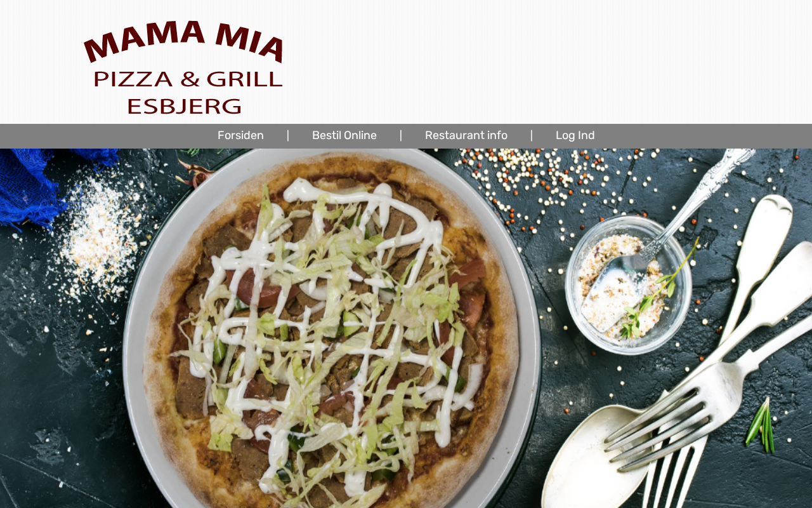
Task: Click the Log Ind link
Action: pos(575,135)
